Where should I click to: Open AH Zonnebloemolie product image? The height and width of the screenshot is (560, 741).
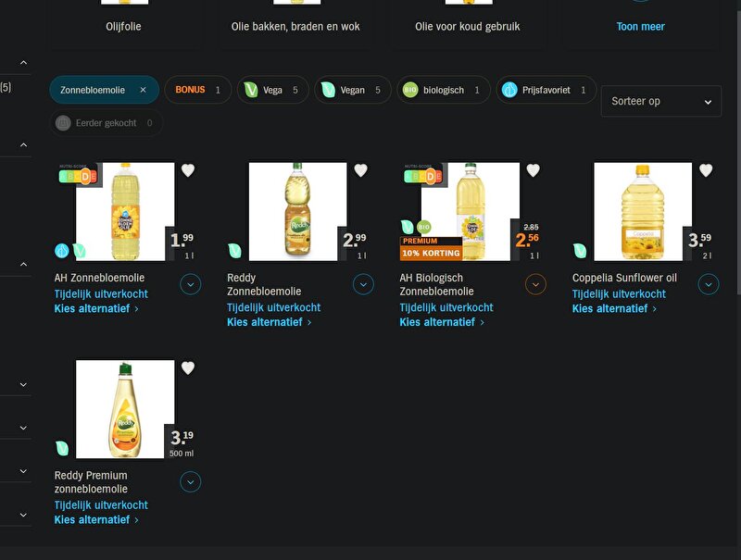click(x=125, y=212)
